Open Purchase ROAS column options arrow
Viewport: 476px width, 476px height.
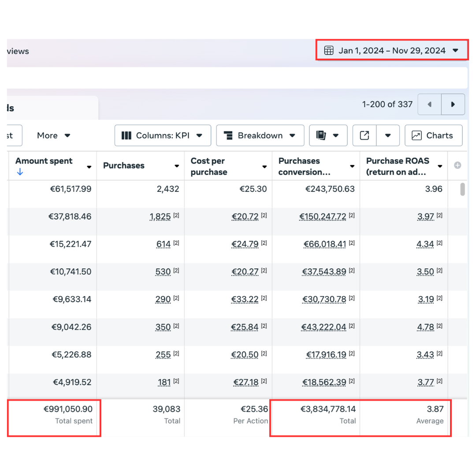[440, 167]
